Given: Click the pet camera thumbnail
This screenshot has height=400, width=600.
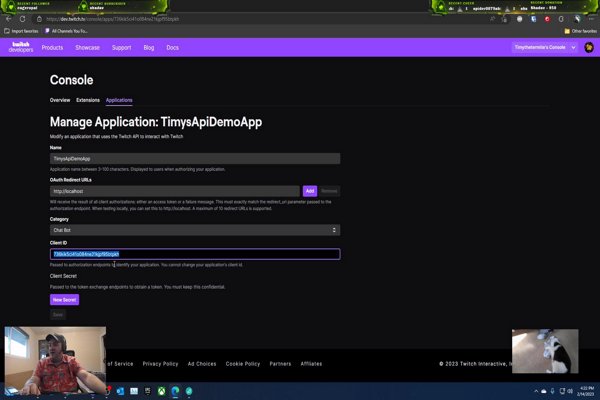Looking at the screenshot, I should tap(545, 351).
